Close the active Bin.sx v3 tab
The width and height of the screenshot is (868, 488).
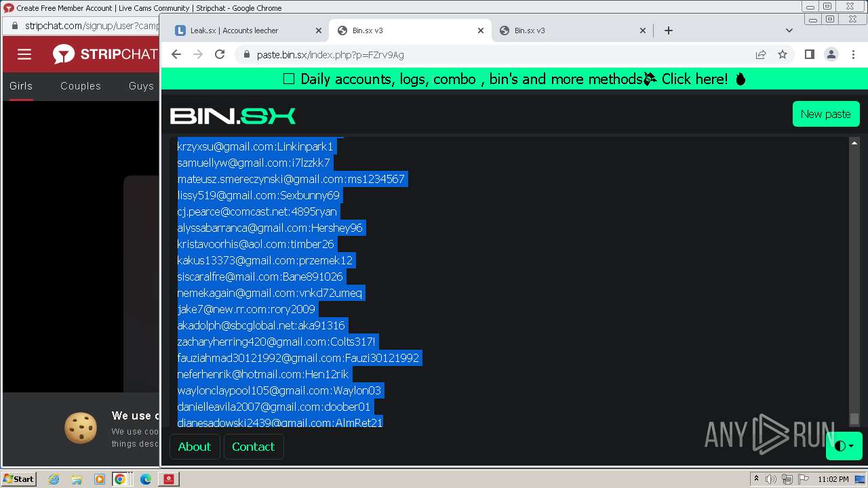click(481, 30)
